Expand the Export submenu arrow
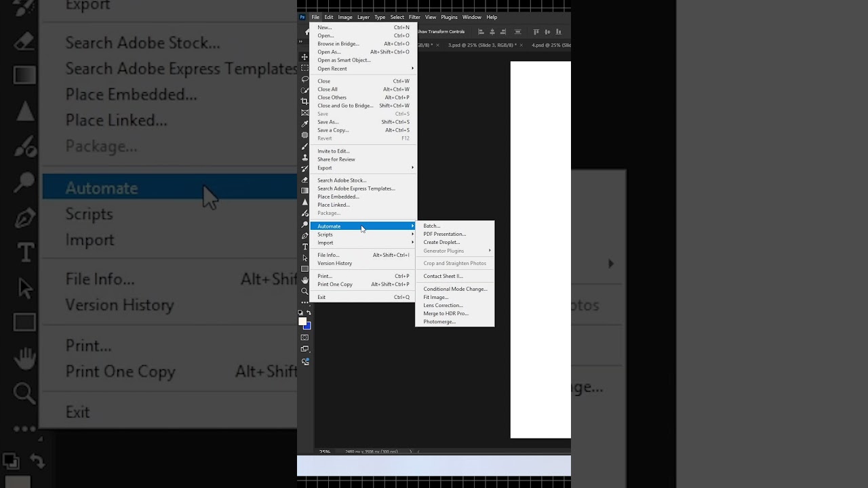Image resolution: width=868 pixels, height=488 pixels. tap(412, 167)
